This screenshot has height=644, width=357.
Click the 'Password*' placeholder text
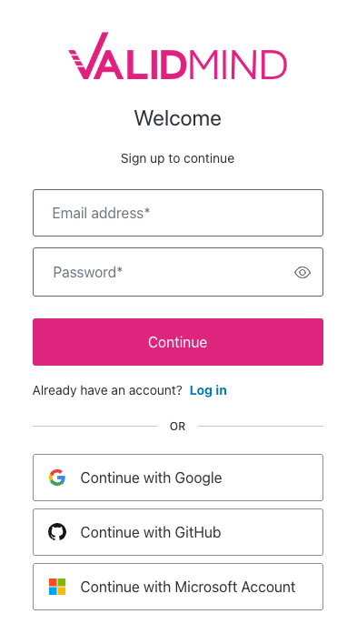coord(88,272)
